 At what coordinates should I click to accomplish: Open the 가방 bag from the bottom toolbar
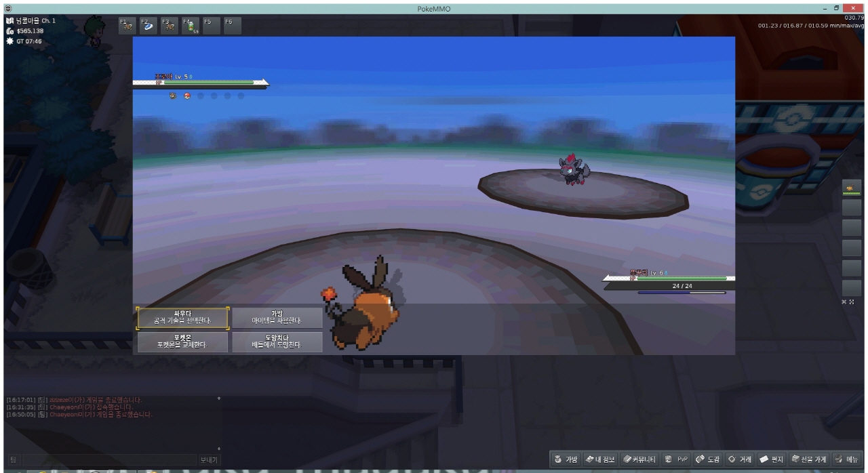point(566,459)
